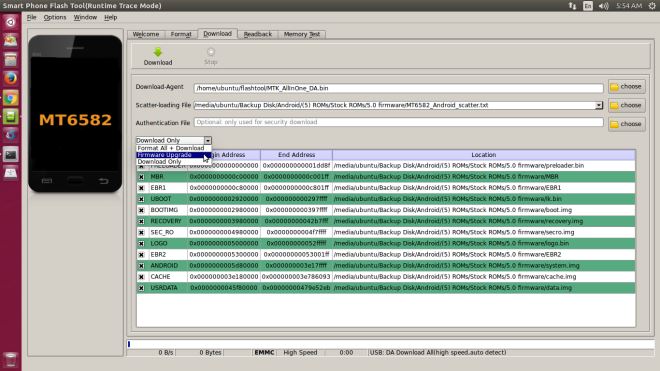The image size is (660, 371).
Task: Open the sound volume indicator
Action: point(604,6)
